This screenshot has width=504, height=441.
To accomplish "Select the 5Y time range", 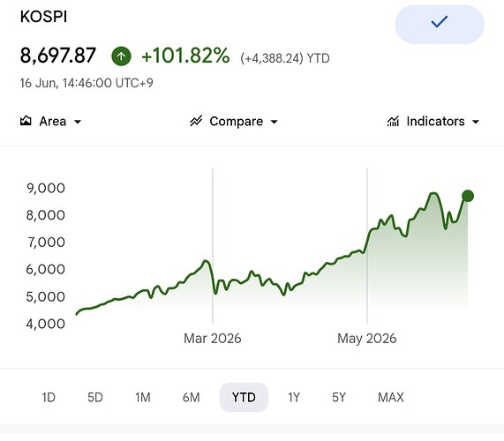I will coord(339,397).
